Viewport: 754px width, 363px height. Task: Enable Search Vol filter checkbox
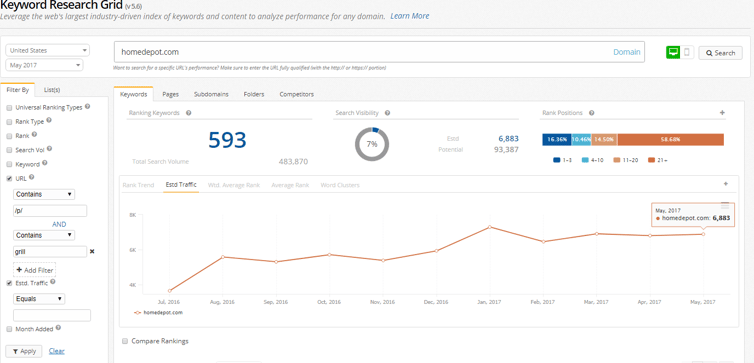(9, 150)
